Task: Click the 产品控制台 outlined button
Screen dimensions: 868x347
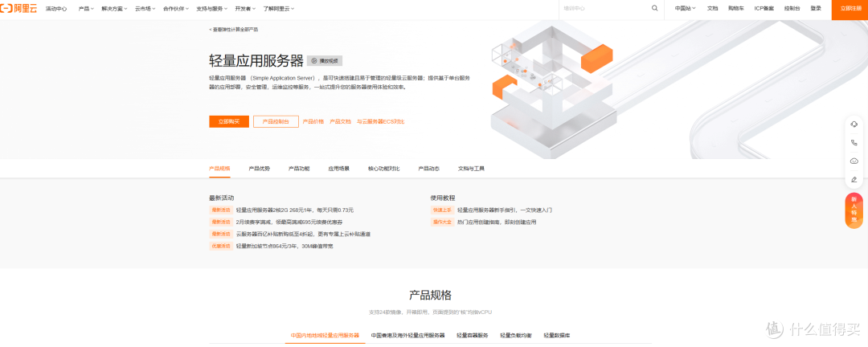Action: tap(276, 121)
